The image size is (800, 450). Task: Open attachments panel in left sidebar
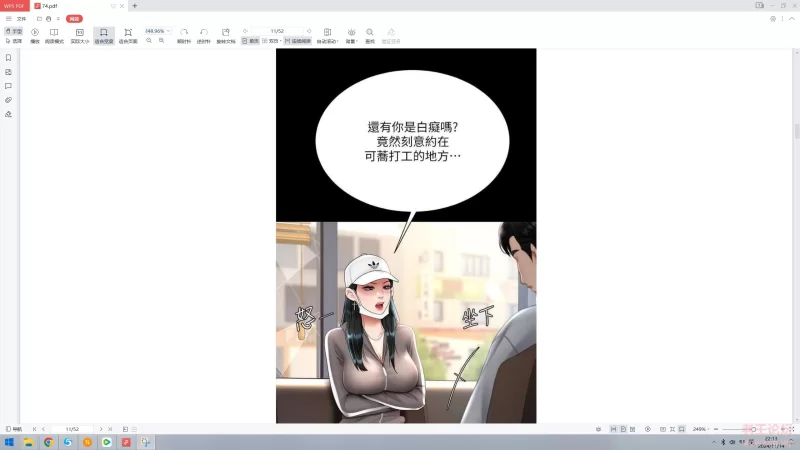coord(8,100)
